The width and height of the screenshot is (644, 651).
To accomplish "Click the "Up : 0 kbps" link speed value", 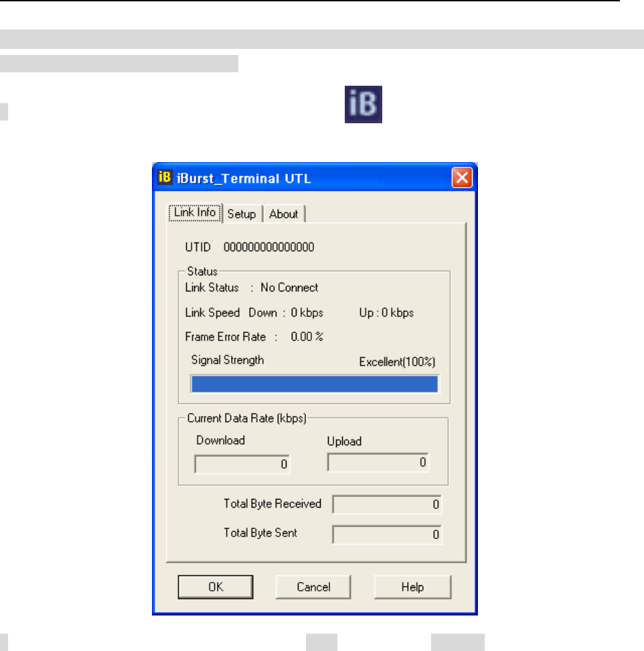I will click(386, 313).
